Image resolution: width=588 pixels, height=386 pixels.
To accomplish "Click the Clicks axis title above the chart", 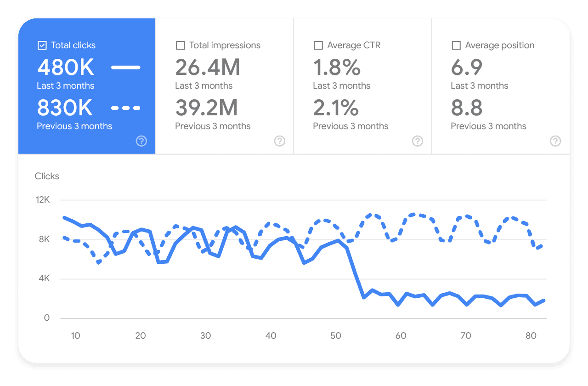I will (46, 176).
